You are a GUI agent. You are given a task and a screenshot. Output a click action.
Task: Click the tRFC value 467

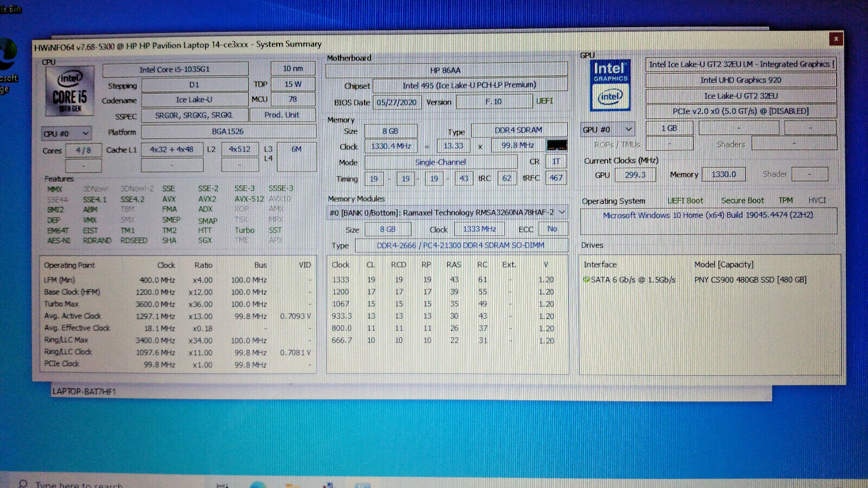(556, 177)
